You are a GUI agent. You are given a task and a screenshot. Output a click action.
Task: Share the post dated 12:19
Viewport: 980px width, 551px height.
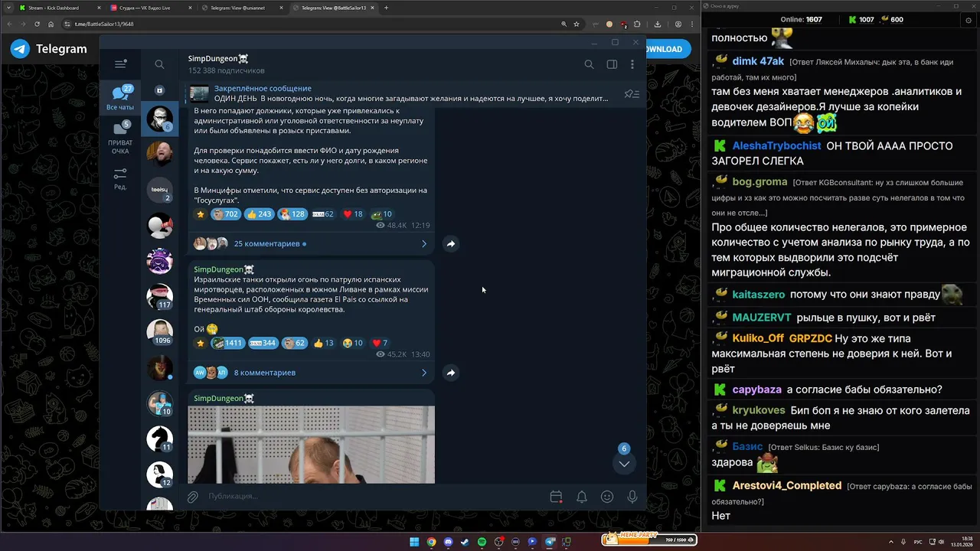pyautogui.click(x=451, y=243)
